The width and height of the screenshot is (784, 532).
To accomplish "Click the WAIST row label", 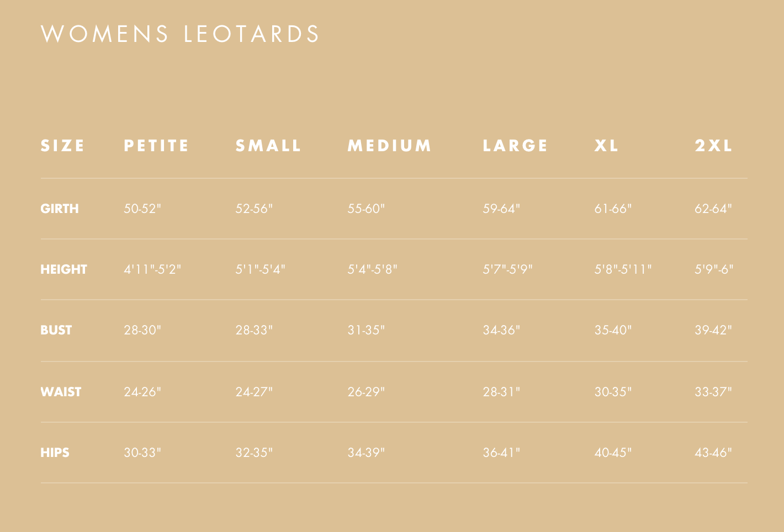I will (61, 392).
